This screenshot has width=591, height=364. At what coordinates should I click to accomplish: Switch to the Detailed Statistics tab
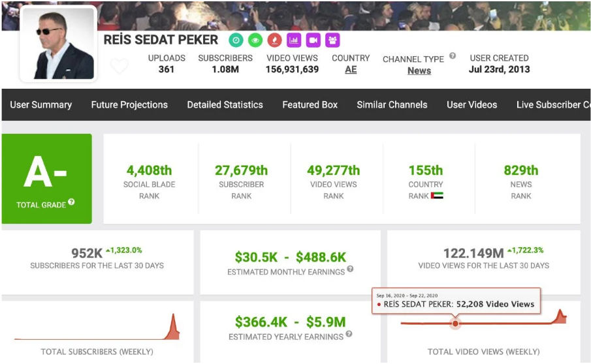coord(225,104)
